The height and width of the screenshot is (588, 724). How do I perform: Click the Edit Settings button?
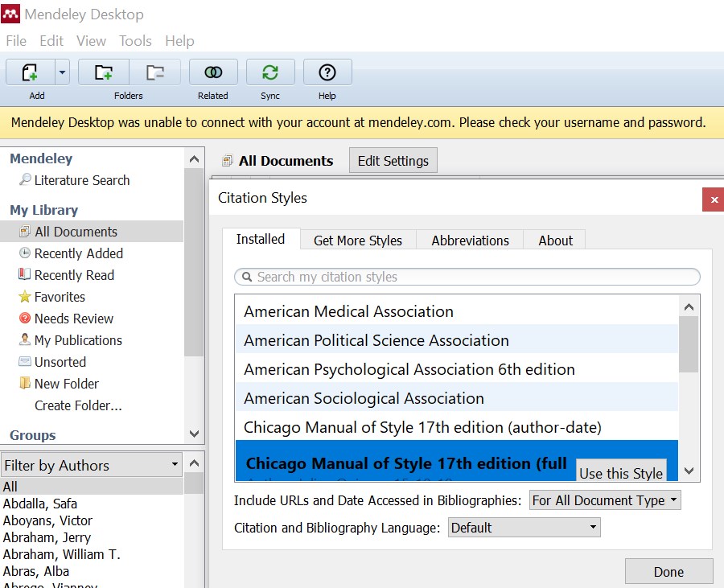coord(393,161)
